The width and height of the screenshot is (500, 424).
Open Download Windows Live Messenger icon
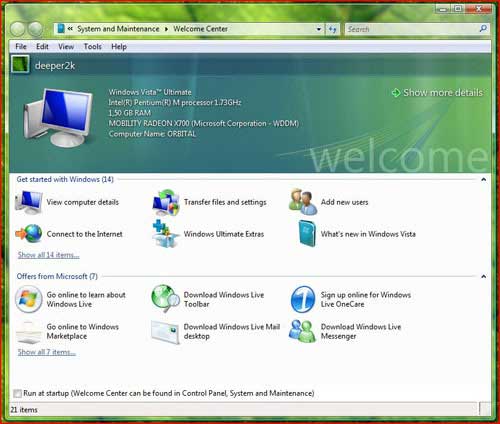pos(302,331)
